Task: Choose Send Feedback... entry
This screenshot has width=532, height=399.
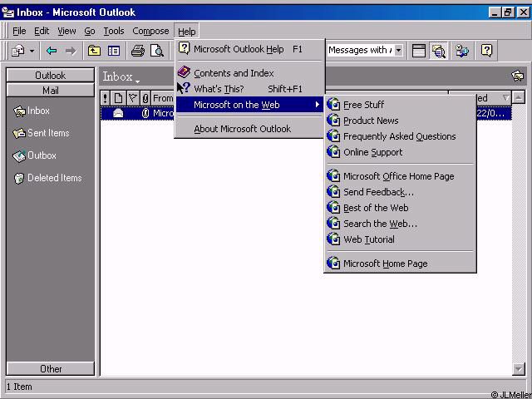Action: (401, 192)
